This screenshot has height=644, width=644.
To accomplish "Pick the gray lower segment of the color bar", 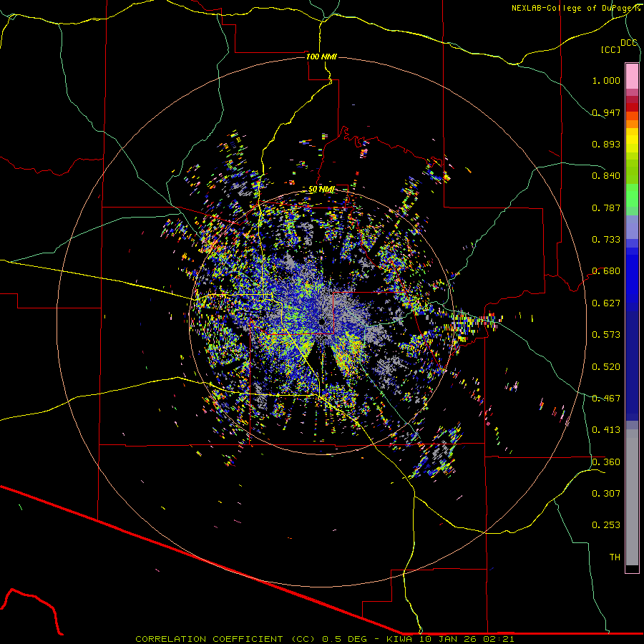I will (632, 497).
